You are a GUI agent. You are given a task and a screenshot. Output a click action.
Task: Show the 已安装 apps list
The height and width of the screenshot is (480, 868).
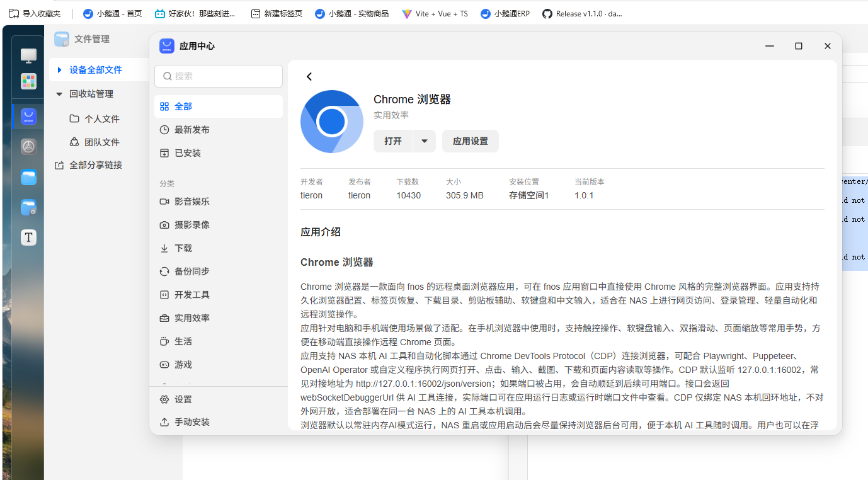219,153
